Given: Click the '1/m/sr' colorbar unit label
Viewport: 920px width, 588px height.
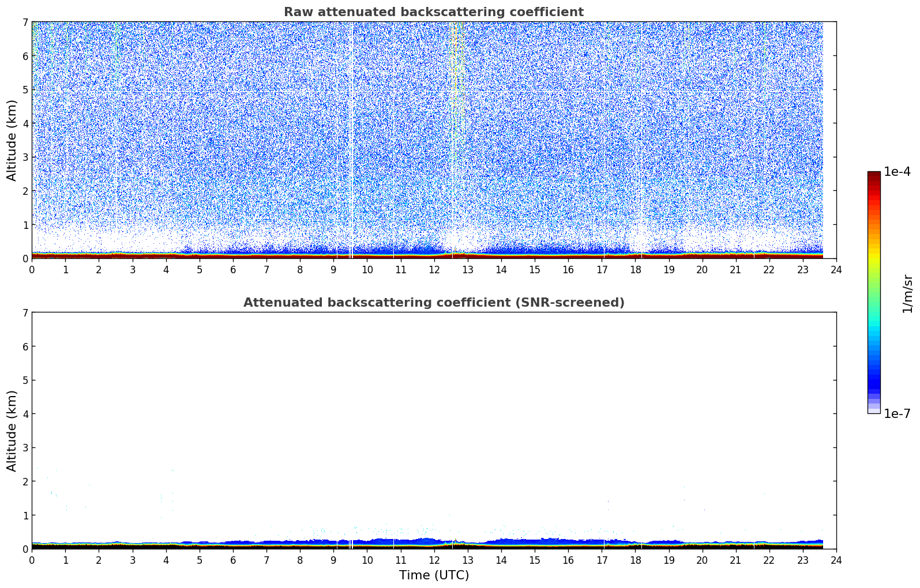Looking at the screenshot, I should 907,293.
